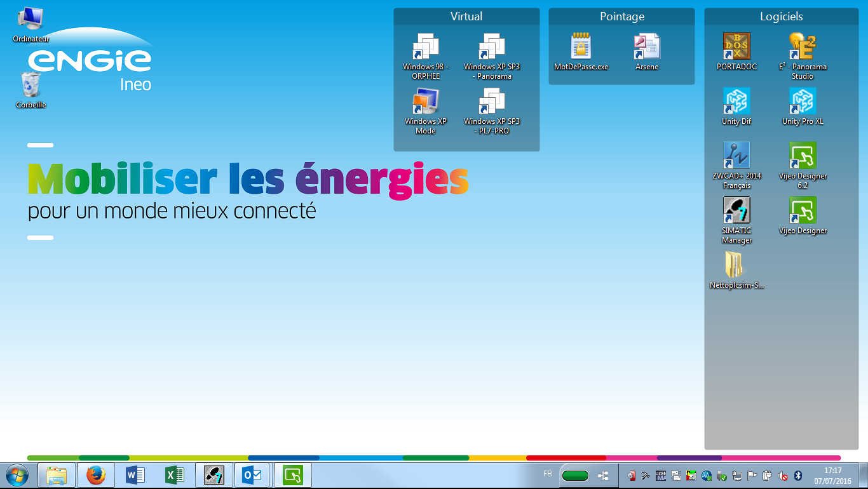
Task: Open Outlook from the taskbar
Action: pos(253,475)
